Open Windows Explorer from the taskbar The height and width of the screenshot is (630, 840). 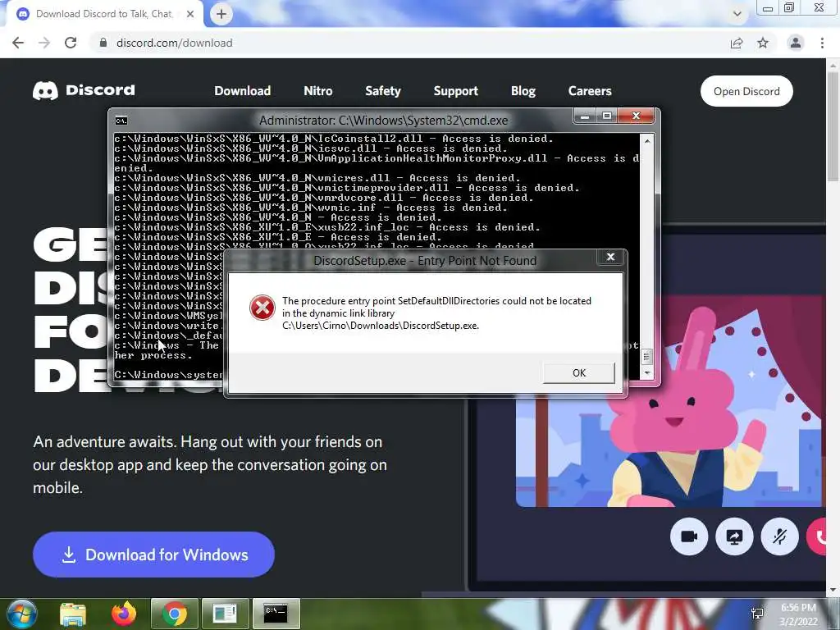pyautogui.click(x=73, y=614)
